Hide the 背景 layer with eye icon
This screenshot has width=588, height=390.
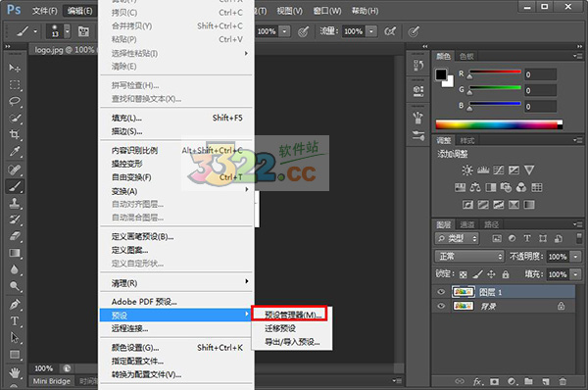click(x=441, y=306)
